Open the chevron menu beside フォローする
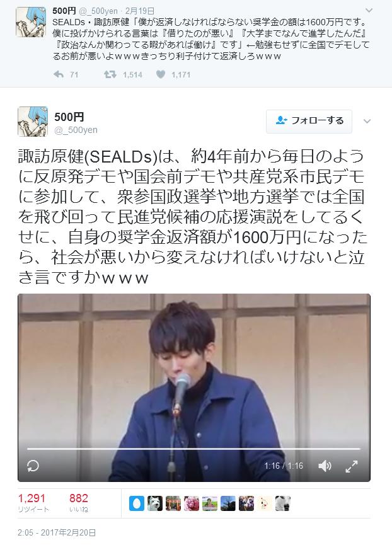Image resolution: width=392 pixels, height=545 pixels. 367,122
